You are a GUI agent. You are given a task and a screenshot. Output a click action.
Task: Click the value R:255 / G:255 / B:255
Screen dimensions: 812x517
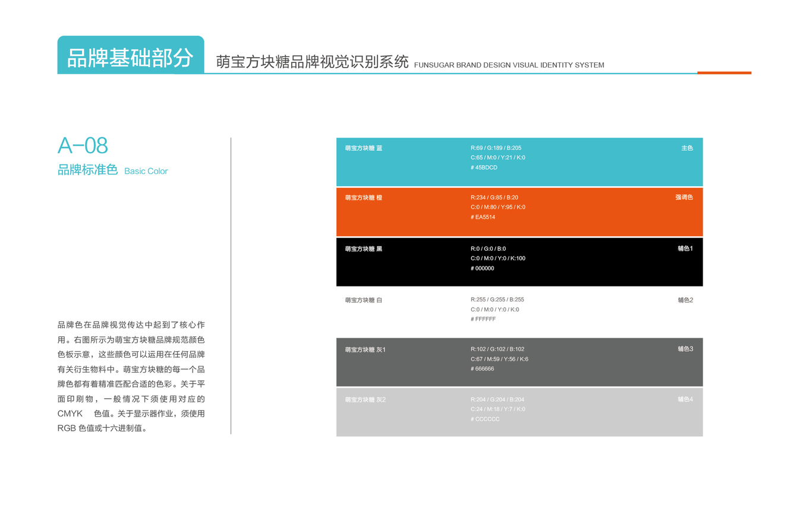pyautogui.click(x=498, y=300)
